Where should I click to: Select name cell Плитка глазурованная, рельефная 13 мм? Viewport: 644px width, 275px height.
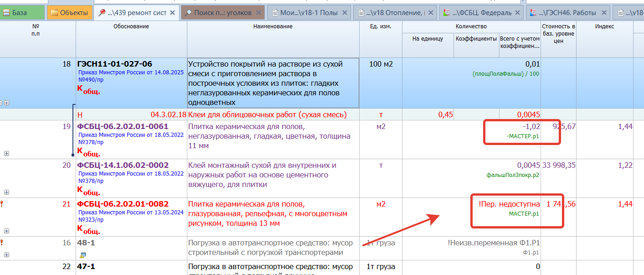[273, 217]
